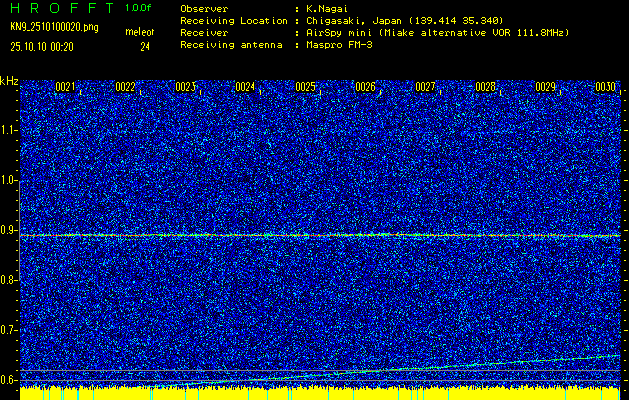Click the date stamp 25.10.10 00:20
629x400 pixels.
pyautogui.click(x=47, y=46)
